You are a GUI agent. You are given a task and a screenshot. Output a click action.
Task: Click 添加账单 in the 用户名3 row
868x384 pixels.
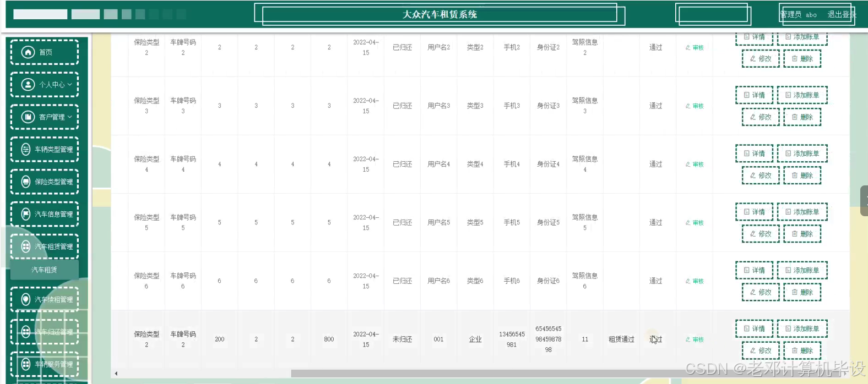pyautogui.click(x=802, y=95)
